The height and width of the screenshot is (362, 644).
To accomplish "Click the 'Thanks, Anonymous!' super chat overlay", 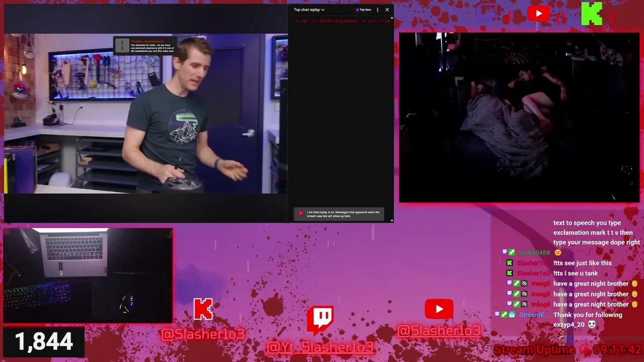I will pos(144,46).
